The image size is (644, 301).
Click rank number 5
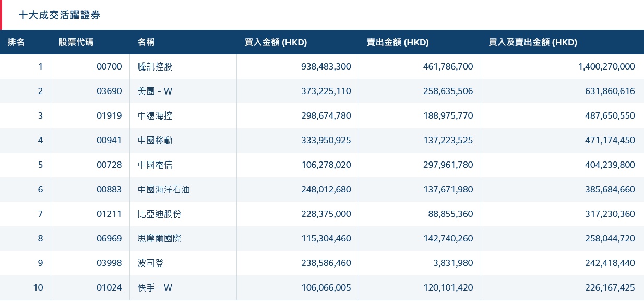(x=40, y=165)
